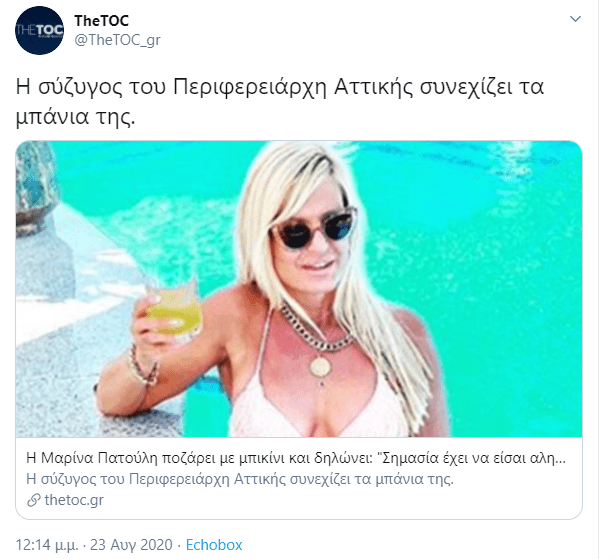Image resolution: width=616 pixels, height=559 pixels.
Task: Expand the tweet options chevron
Action: pos(575,19)
